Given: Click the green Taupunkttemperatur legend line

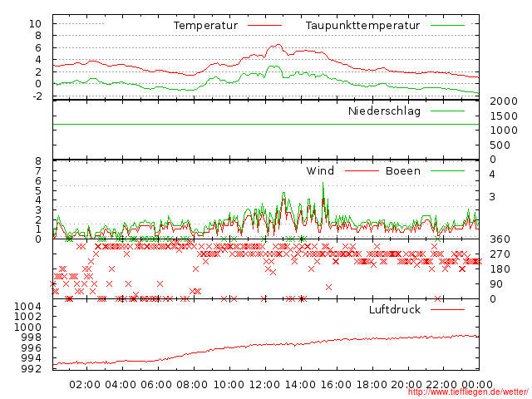Looking at the screenshot, I should 447,26.
